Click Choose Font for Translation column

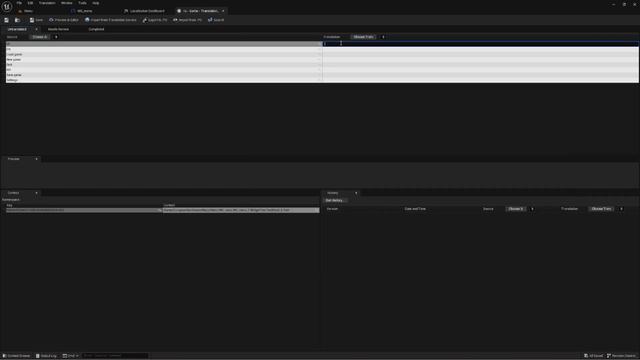tap(363, 37)
